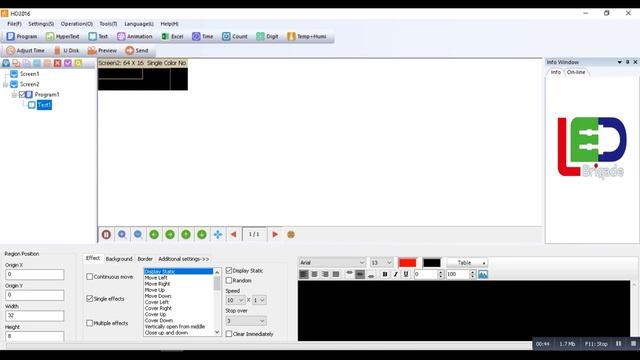This screenshot has width=640, height=360.
Task: Click the red X delete icon in tree toolbar
Action: tap(58, 63)
